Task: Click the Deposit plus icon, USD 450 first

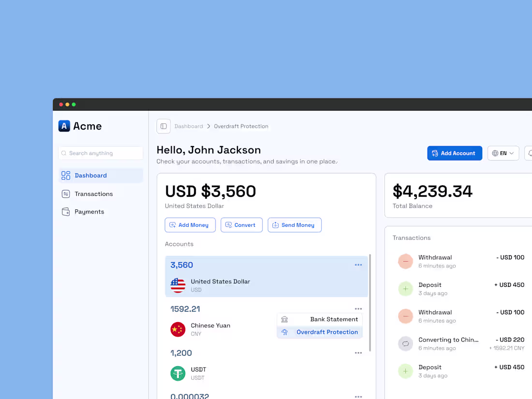Action: click(x=405, y=289)
